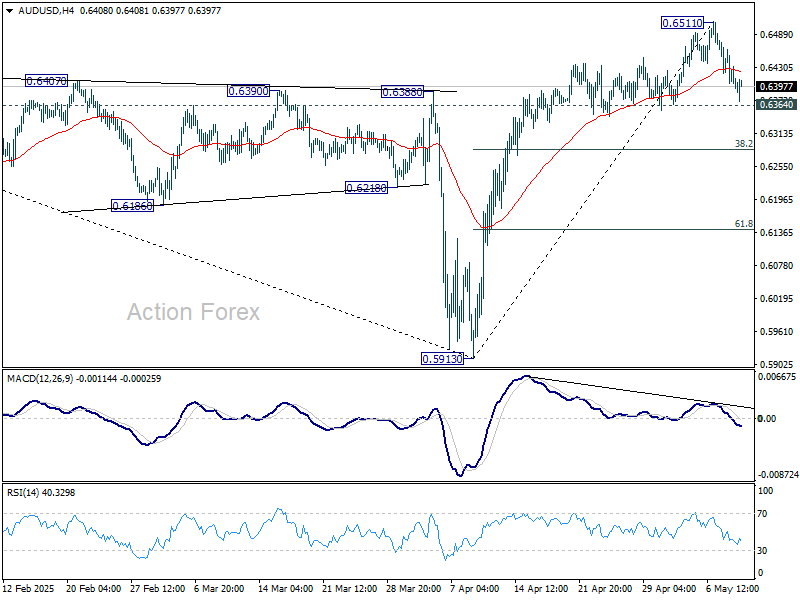Select the 0.63135 price axis value
800x600 pixels.
777,134
